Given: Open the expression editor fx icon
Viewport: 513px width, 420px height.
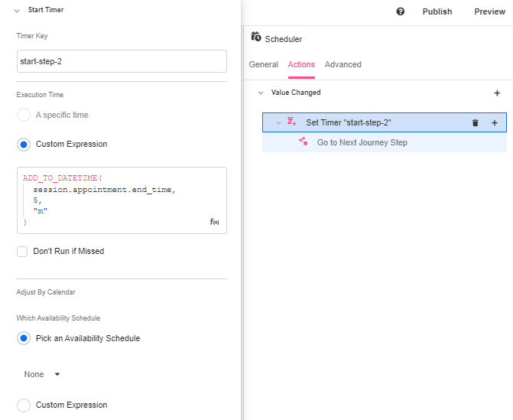Looking at the screenshot, I should [x=215, y=222].
